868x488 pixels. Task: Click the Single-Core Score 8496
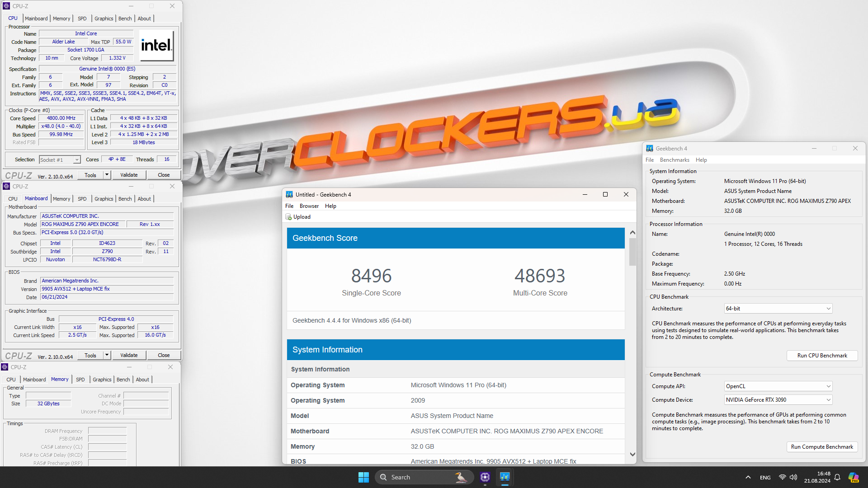371,276
